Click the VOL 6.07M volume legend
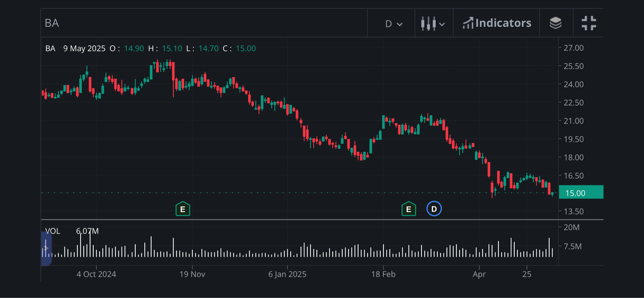Viewport: 644px width, 298px height. (72, 231)
